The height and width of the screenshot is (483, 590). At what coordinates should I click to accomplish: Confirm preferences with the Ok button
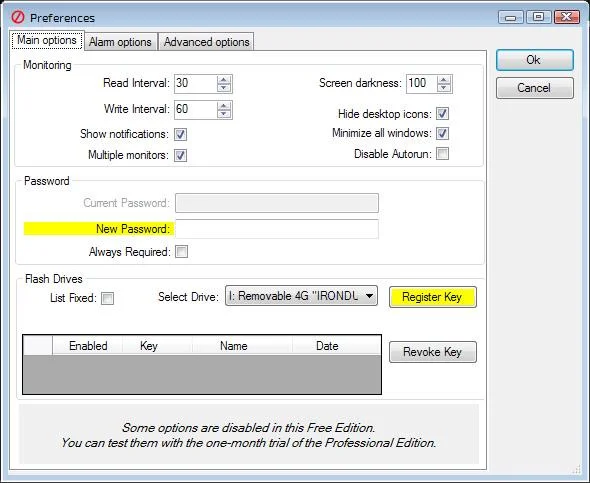(x=535, y=60)
